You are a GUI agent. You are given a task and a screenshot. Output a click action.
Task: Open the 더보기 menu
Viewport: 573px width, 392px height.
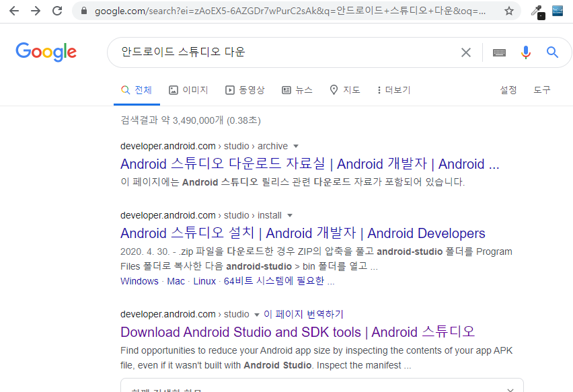click(394, 90)
